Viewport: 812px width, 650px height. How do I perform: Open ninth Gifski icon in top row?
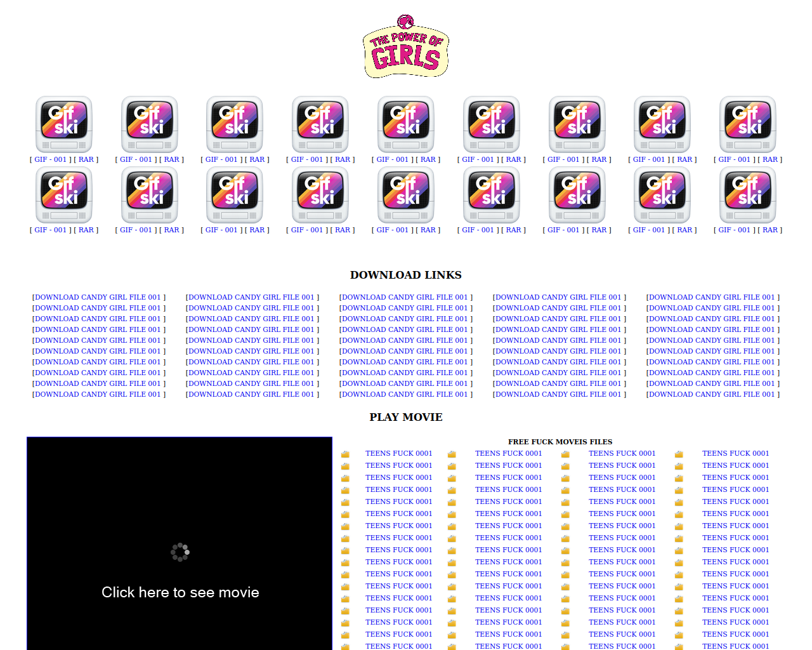point(748,124)
